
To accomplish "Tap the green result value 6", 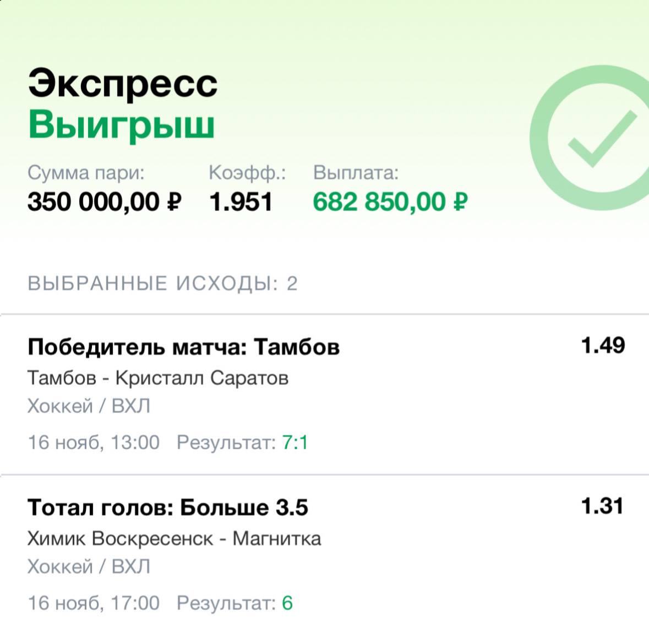I will coord(287,603).
